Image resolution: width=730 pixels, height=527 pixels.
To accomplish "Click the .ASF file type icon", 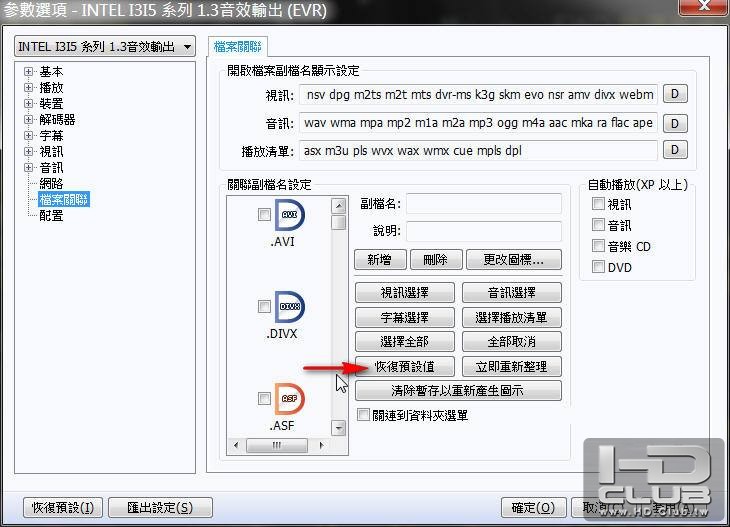I will click(x=289, y=399).
